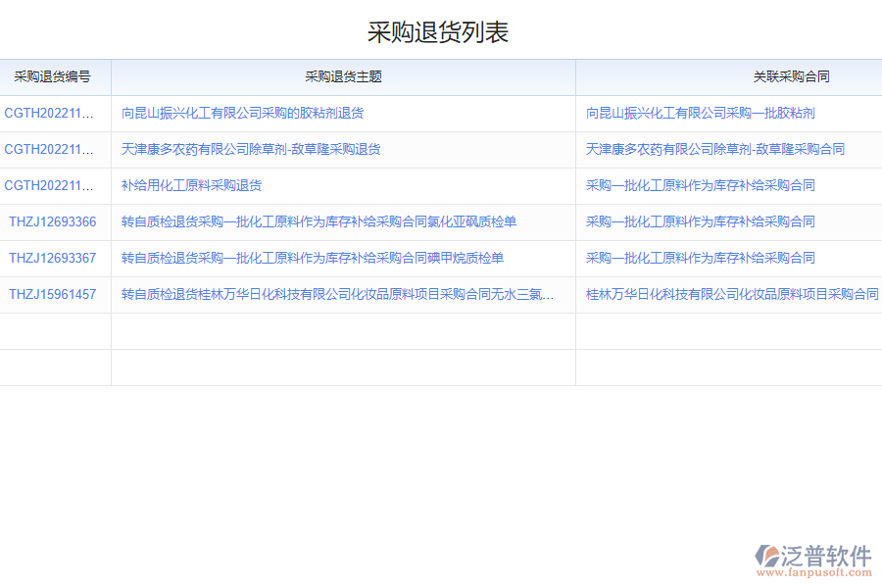This screenshot has width=882, height=588.
Task: View 氯化亚砜质检单 quality inspection return record
Action: click(x=318, y=221)
